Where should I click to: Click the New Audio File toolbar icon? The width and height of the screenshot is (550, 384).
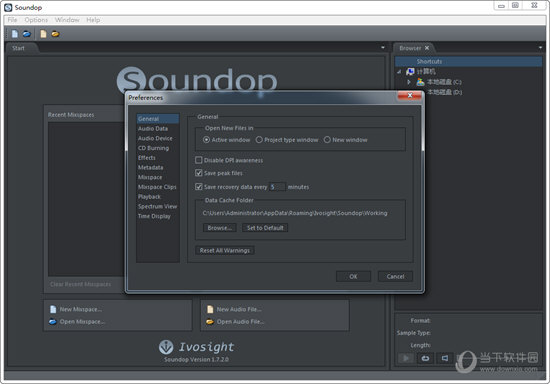[43, 34]
